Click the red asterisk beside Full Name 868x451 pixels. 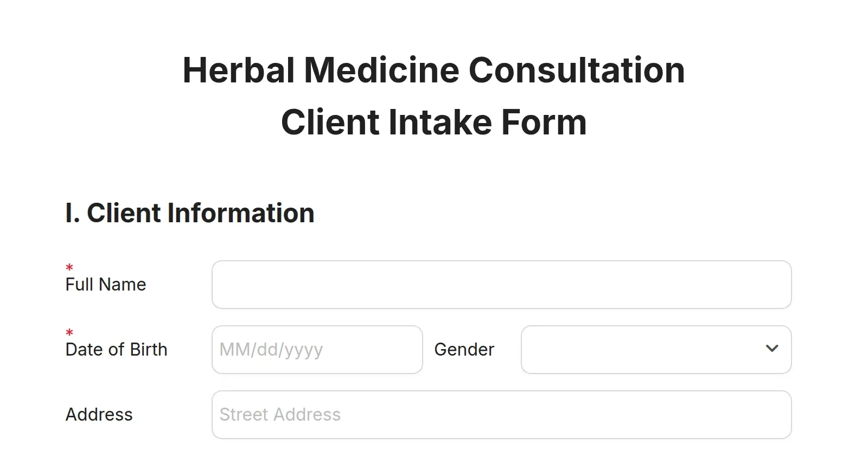(69, 267)
